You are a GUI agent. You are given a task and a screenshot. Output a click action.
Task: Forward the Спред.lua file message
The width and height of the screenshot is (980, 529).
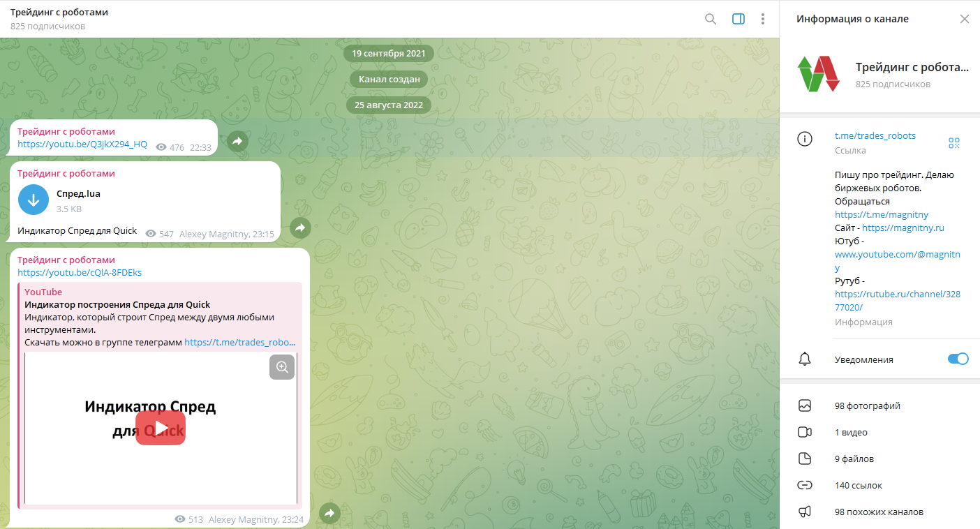coord(300,228)
